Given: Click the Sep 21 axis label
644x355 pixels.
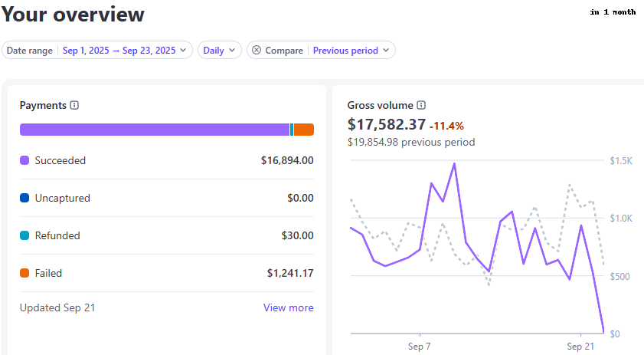Looking at the screenshot, I should 580,346.
